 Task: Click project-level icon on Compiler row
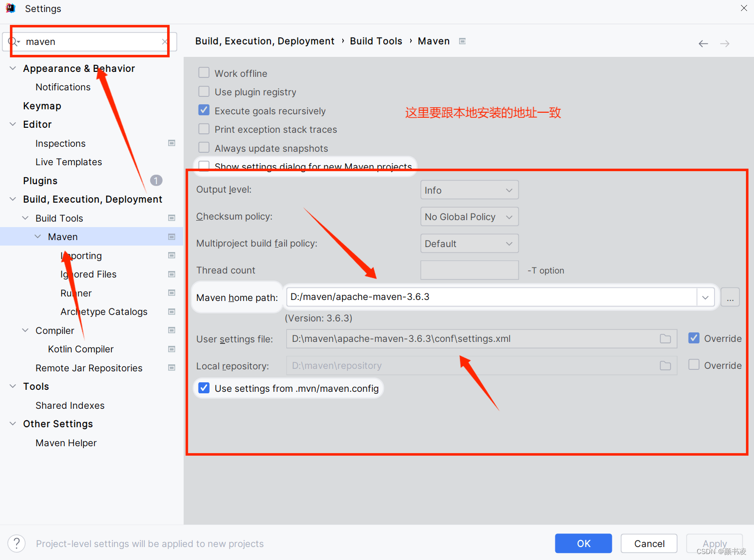(x=172, y=330)
